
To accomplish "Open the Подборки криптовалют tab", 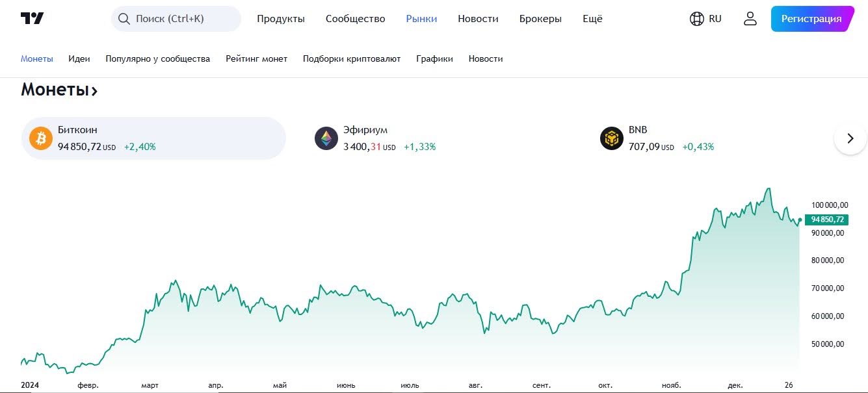I will coord(352,58).
